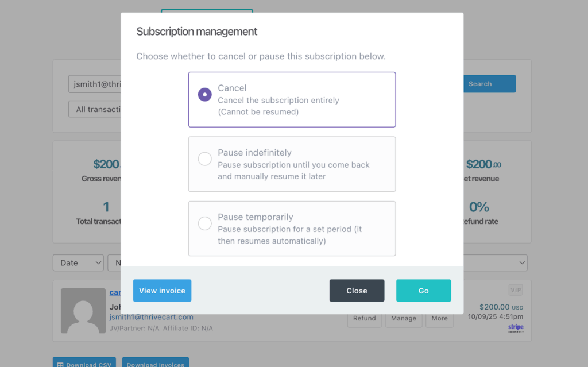Expand the dropdown right of the dialog
This screenshot has width=588, height=367.
[x=495, y=263]
